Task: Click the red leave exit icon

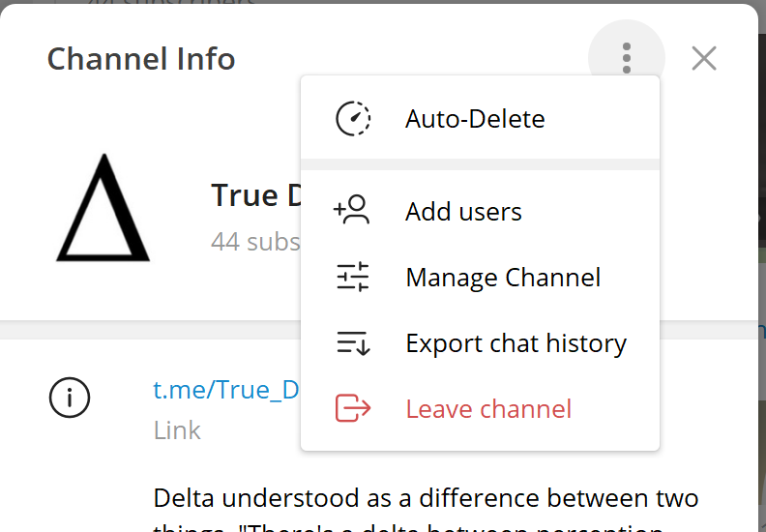Action: (x=353, y=408)
